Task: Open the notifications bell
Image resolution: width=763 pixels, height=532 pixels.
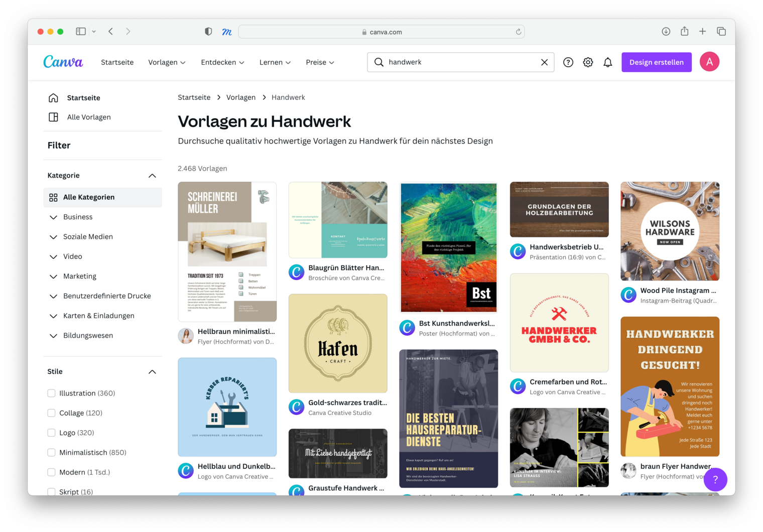Action: (607, 62)
